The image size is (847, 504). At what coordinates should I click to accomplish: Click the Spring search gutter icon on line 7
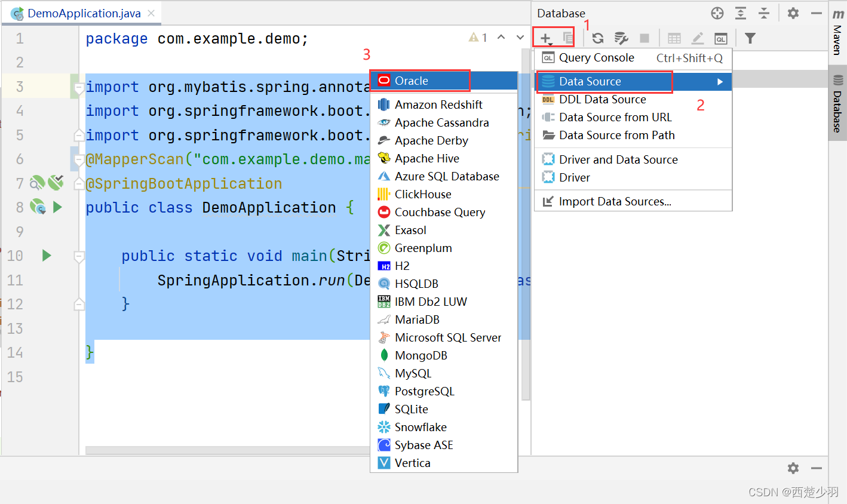[37, 183]
